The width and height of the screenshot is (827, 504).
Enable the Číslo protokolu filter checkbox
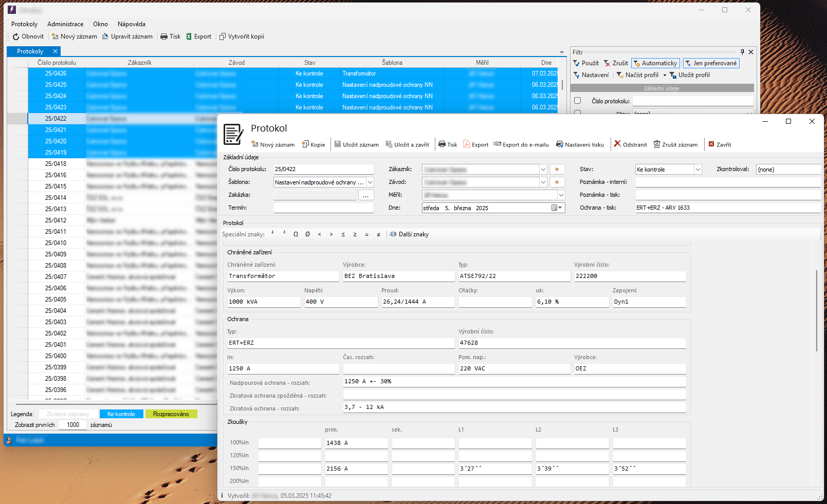point(578,101)
